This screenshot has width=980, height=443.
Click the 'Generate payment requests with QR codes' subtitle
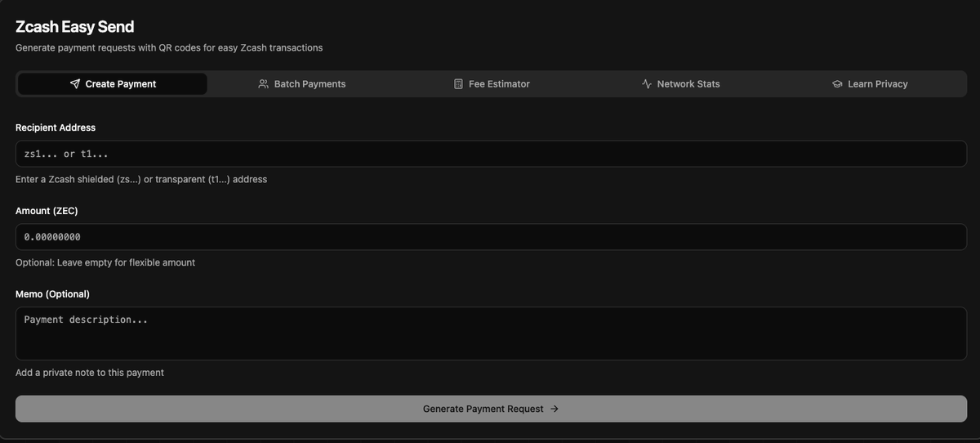pyautogui.click(x=169, y=47)
